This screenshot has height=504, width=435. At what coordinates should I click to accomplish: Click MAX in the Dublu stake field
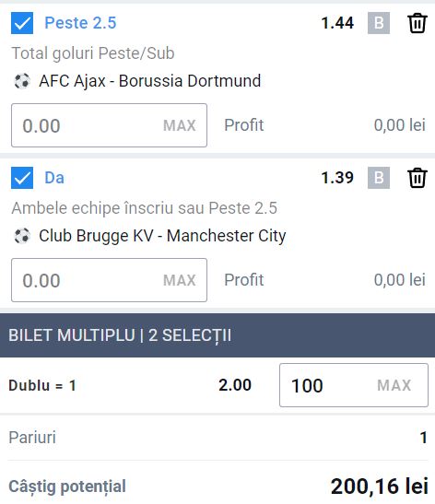coord(394,385)
